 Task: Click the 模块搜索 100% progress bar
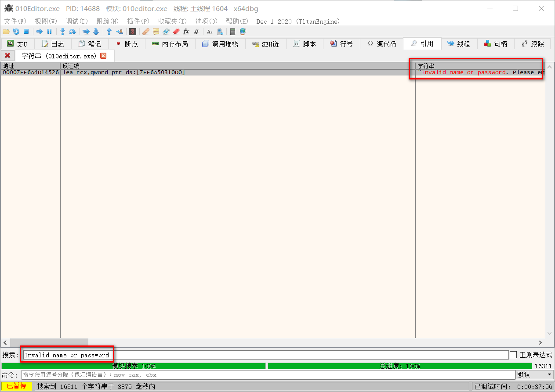click(134, 366)
